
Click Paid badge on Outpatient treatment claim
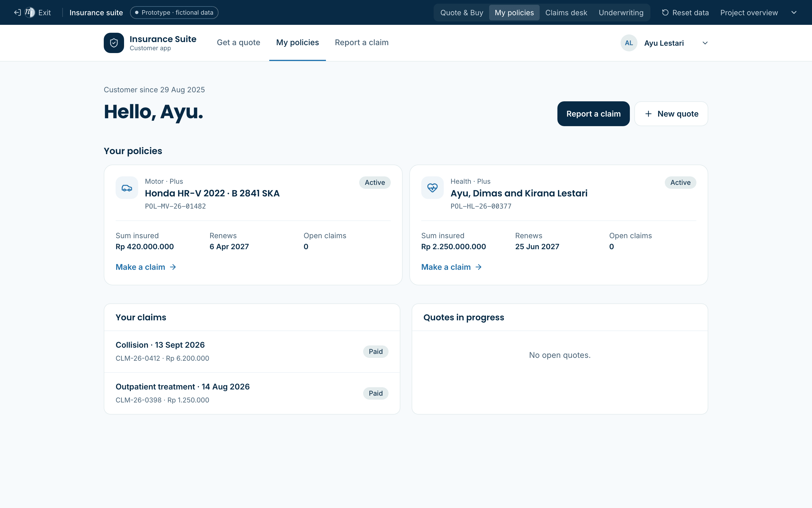coord(376,393)
